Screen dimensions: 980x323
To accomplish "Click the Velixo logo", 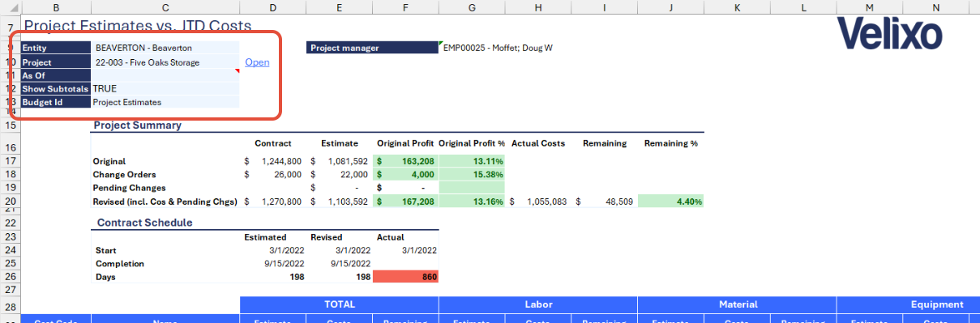I will tap(889, 34).
